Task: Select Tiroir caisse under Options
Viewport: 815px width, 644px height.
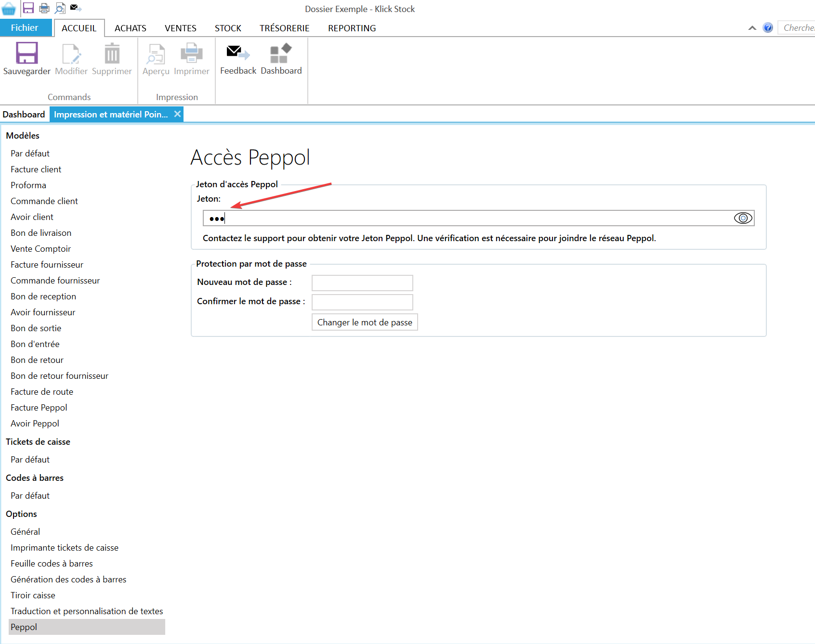Action: coord(33,595)
